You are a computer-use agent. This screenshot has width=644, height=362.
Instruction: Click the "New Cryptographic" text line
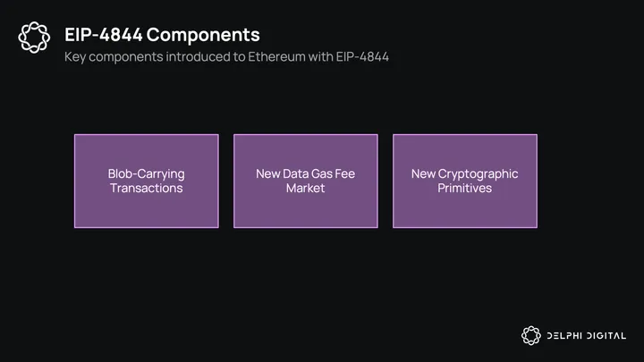tap(464, 173)
